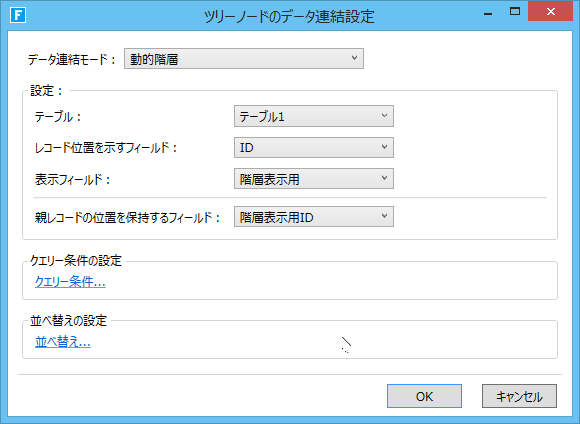The height and width of the screenshot is (424, 580).
Task: Click the chevron beside 階層表示用ID value
Action: click(384, 216)
